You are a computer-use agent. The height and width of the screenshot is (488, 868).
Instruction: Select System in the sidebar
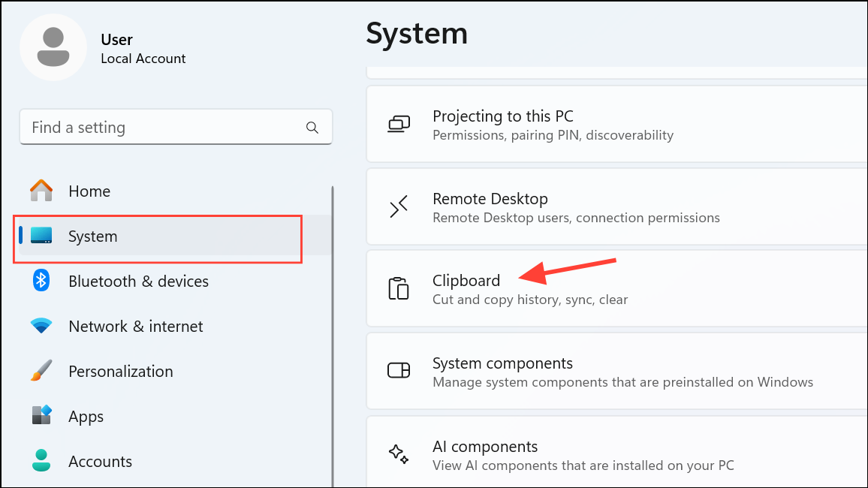(92, 236)
